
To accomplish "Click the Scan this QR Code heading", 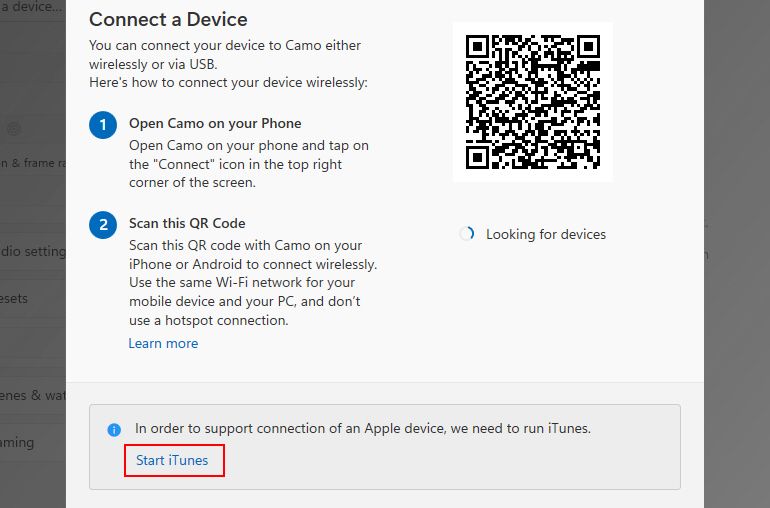I will (x=187, y=223).
